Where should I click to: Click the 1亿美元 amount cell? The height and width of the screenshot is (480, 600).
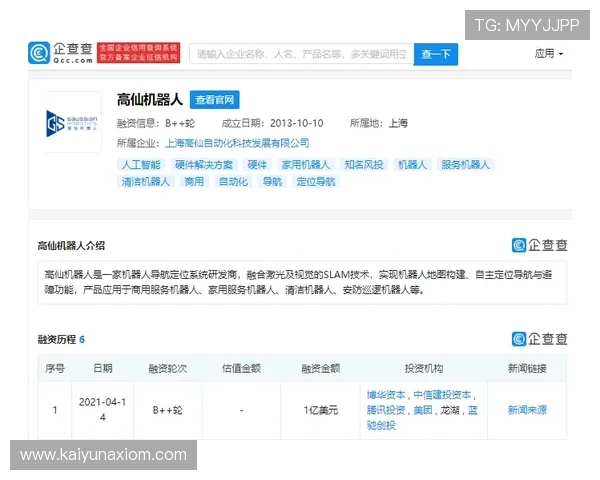321,410
